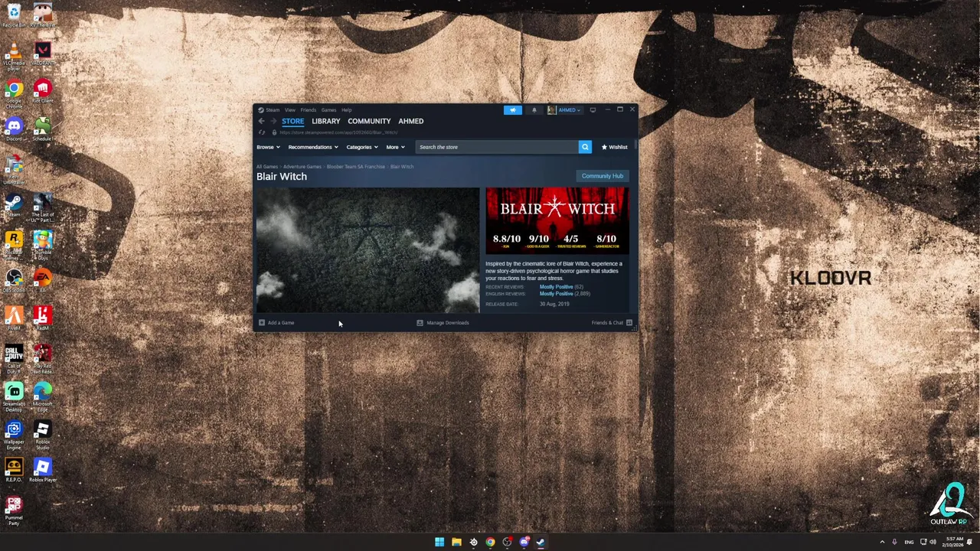Open Windows Start button on taskbar
The height and width of the screenshot is (551, 980).
coord(439,542)
